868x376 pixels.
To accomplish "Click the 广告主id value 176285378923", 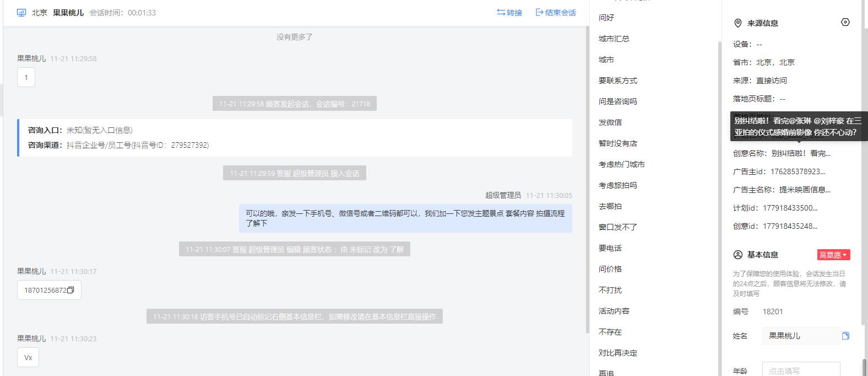I will point(799,171).
